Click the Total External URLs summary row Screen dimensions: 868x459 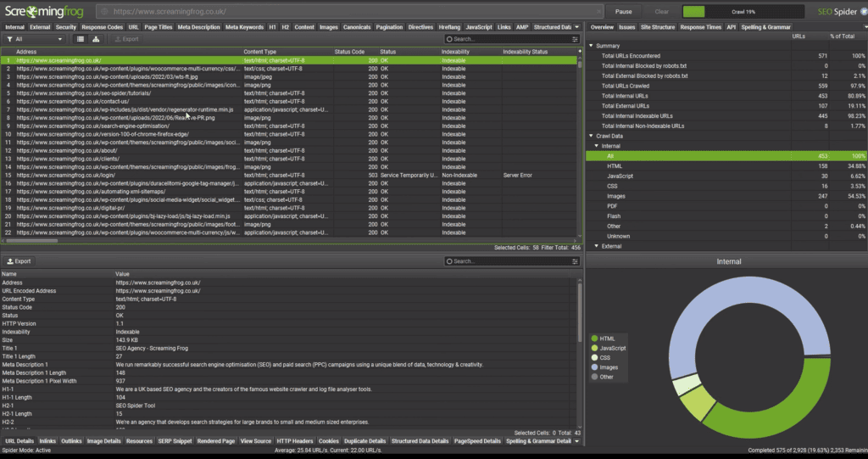(x=726, y=106)
